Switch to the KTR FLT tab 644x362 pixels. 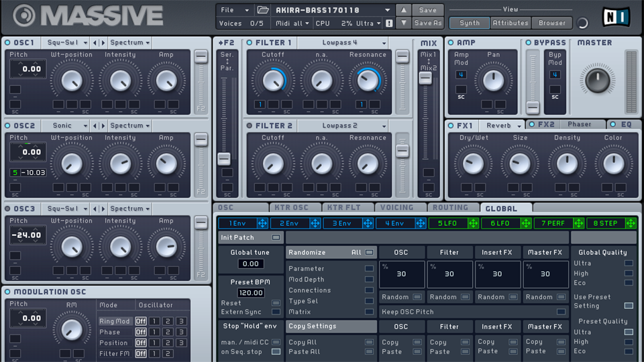coord(348,208)
